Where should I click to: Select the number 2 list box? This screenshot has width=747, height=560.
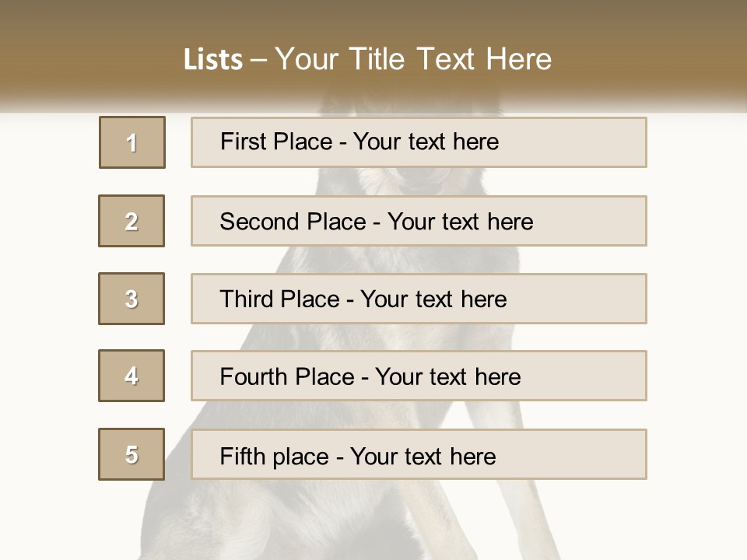pos(132,221)
